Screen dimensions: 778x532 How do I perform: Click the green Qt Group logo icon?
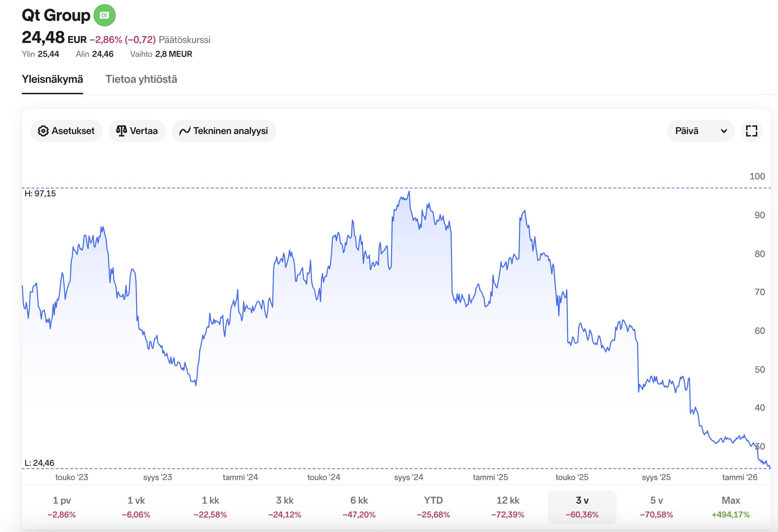click(105, 15)
